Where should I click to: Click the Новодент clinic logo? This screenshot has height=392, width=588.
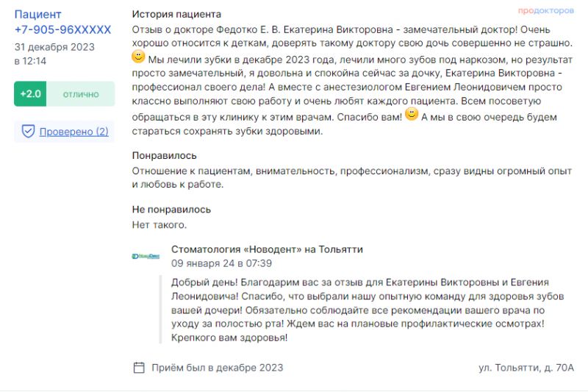(146, 256)
